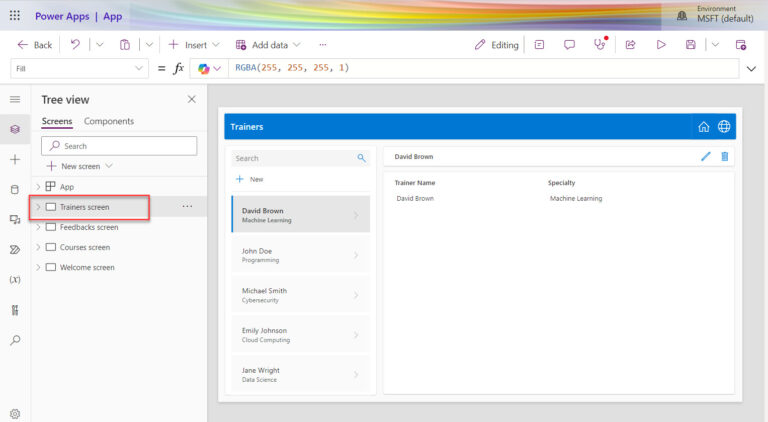Expand the Insert dropdown menu
This screenshot has height=422, width=768.
[216, 45]
